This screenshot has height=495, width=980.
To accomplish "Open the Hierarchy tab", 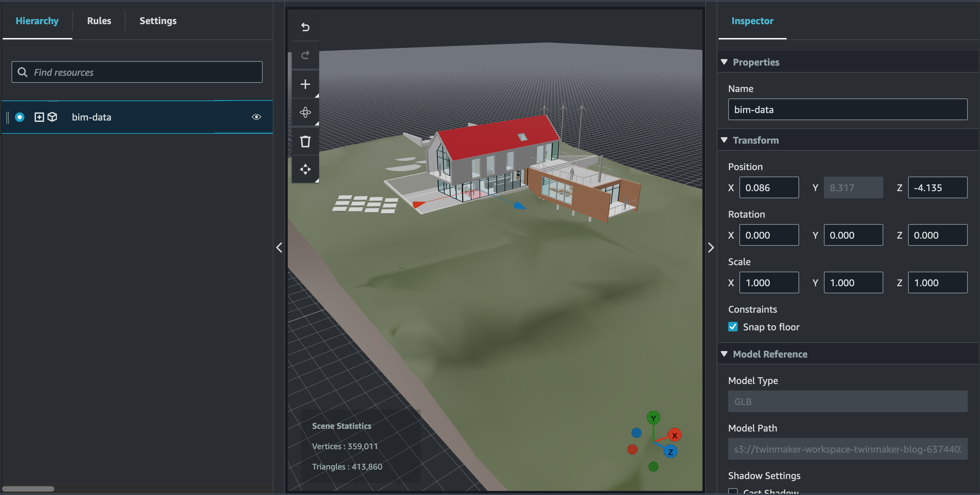I will coord(37,20).
